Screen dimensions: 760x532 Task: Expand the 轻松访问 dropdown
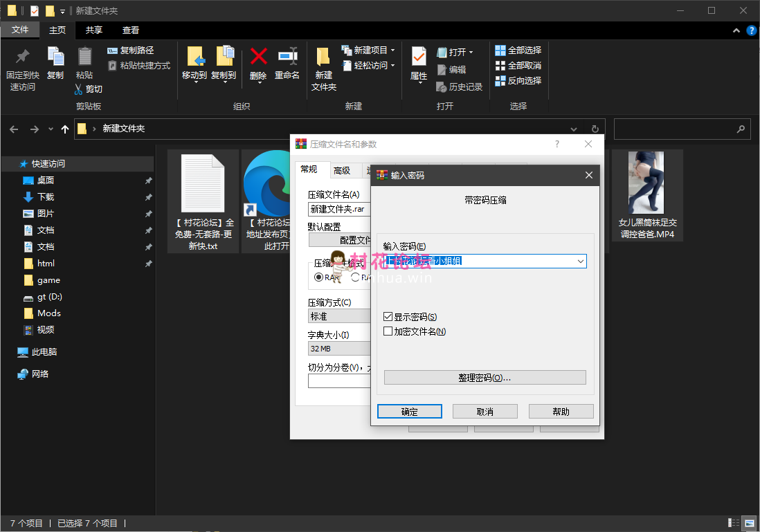point(392,66)
